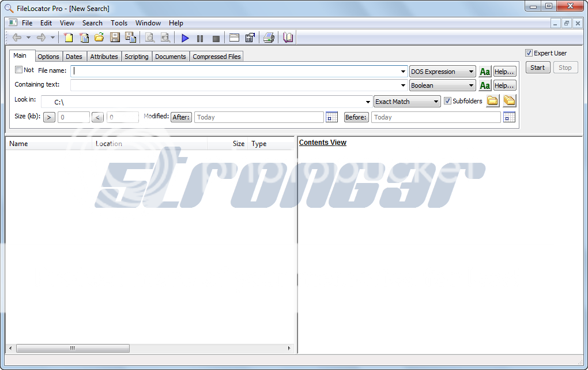Browse for a single folder
588x370 pixels.
pyautogui.click(x=492, y=100)
